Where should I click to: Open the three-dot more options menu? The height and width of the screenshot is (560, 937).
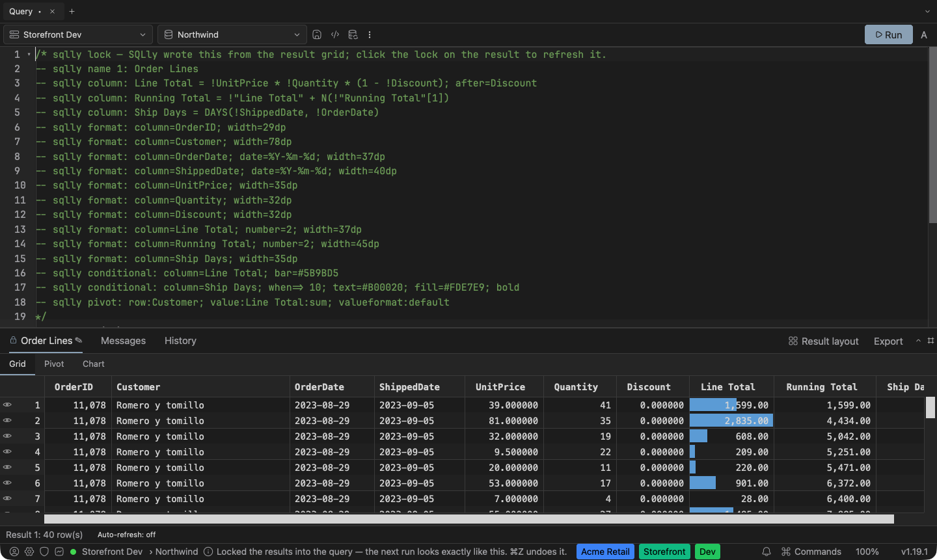coord(370,34)
